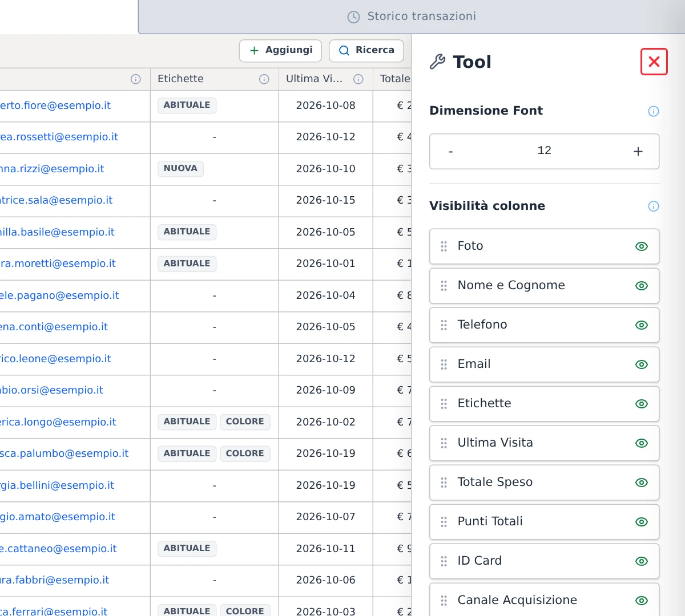This screenshot has width=685, height=616.
Task: Open info icon next to Dimensione Font
Action: [x=654, y=111]
